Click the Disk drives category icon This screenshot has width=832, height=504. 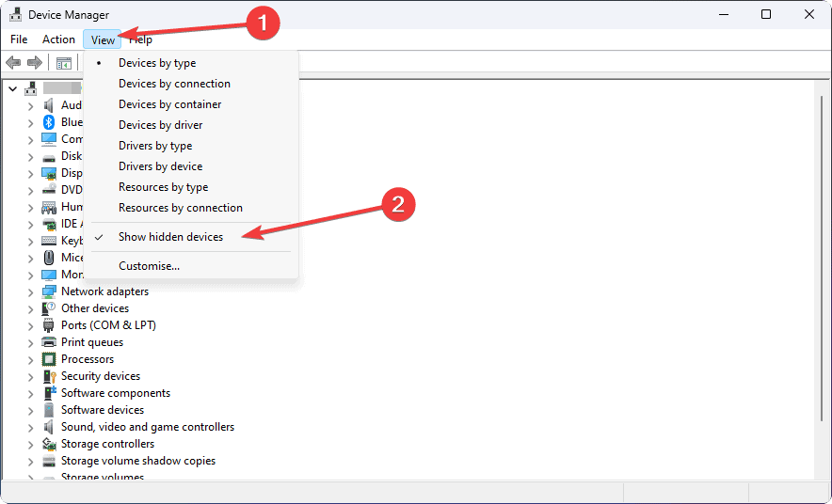click(x=49, y=157)
